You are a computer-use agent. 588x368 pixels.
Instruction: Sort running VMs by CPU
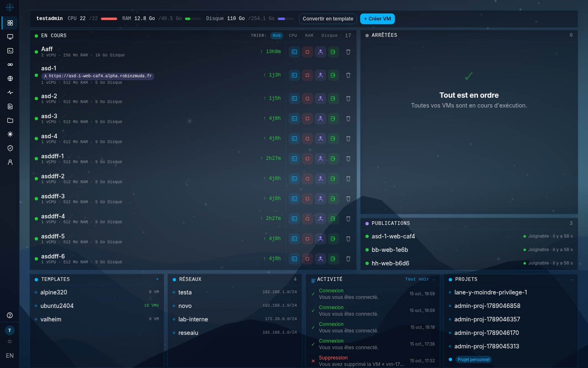coord(293,36)
